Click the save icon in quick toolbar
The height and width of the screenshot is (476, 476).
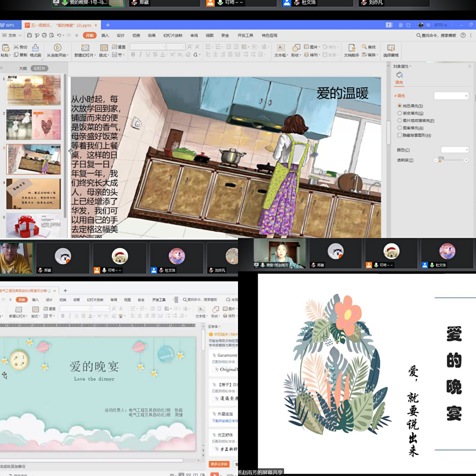tap(29, 36)
